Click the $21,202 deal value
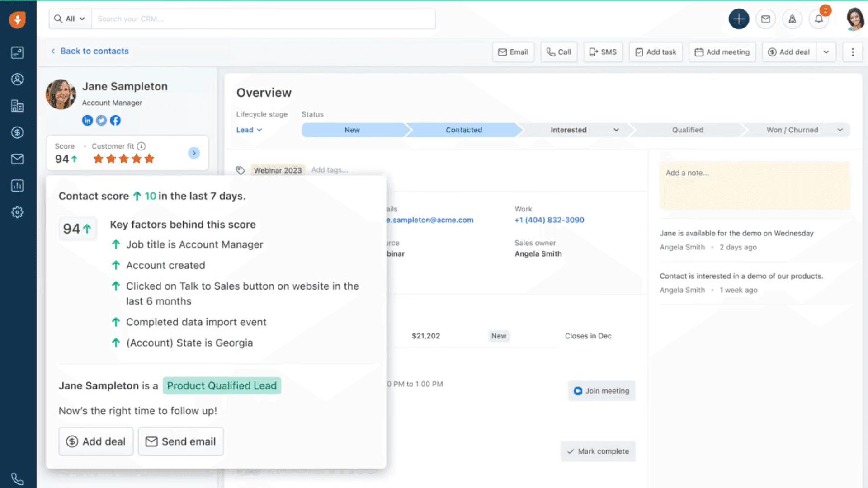The height and width of the screenshot is (488, 868). point(425,336)
